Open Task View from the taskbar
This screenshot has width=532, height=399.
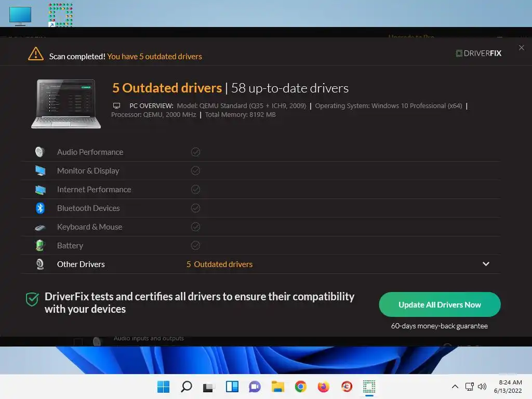pos(209,387)
